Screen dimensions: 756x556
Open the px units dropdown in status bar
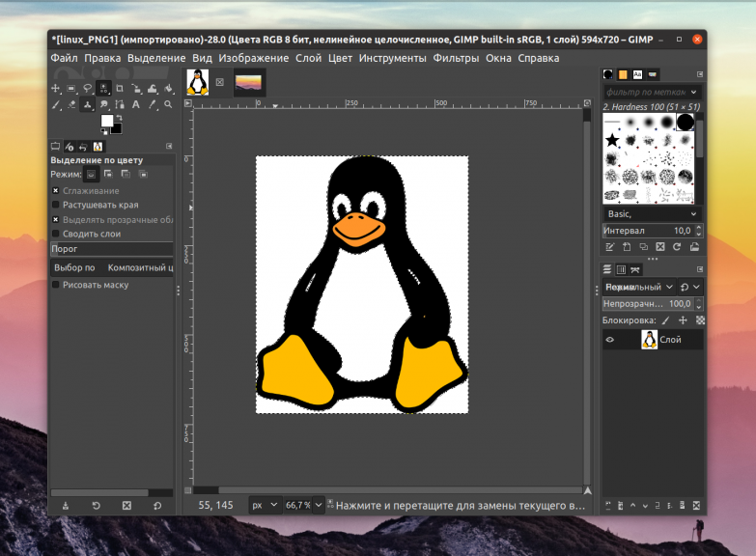pos(265,505)
